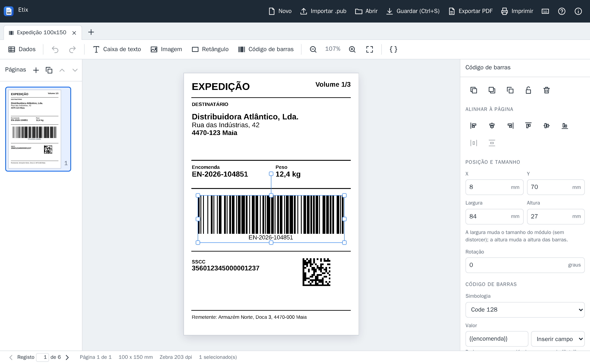This screenshot has width=590, height=364.
Task: Click the Imprimir print button
Action: (517, 11)
